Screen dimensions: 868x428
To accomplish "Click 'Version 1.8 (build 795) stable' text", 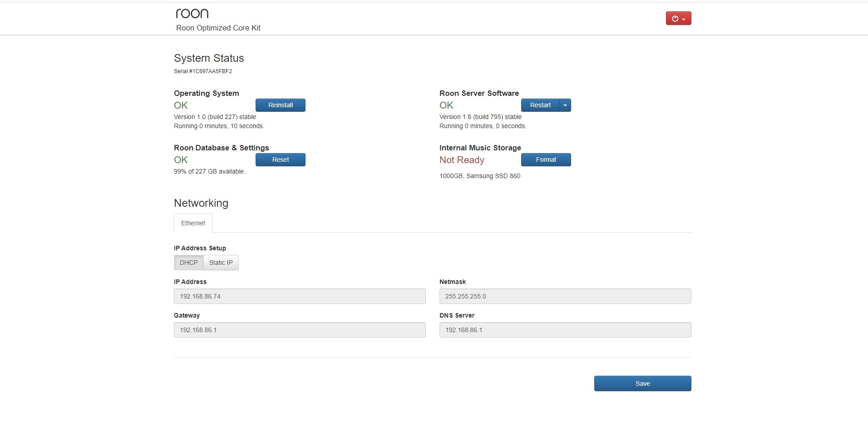I will [x=480, y=117].
